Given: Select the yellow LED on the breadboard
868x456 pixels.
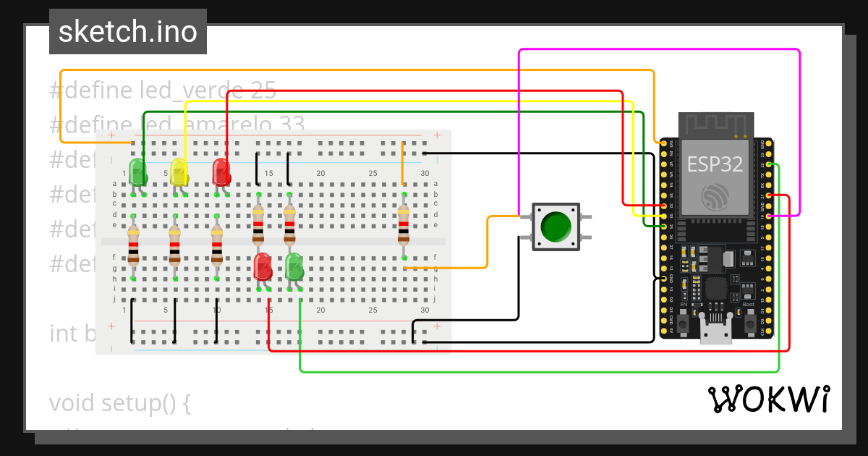Looking at the screenshot, I should click(x=180, y=172).
